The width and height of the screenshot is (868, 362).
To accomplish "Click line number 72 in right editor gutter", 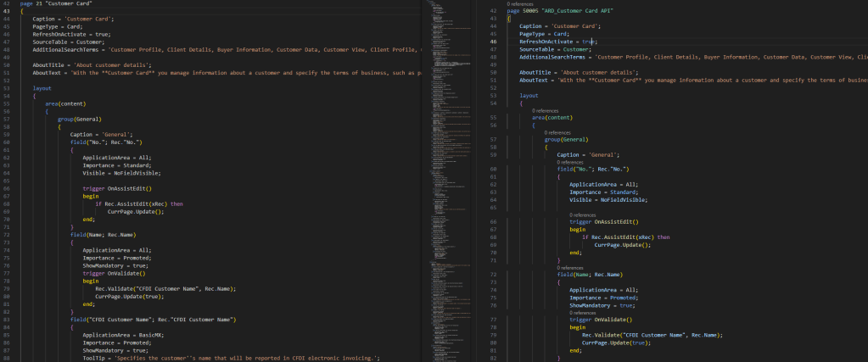I will [x=493, y=275].
